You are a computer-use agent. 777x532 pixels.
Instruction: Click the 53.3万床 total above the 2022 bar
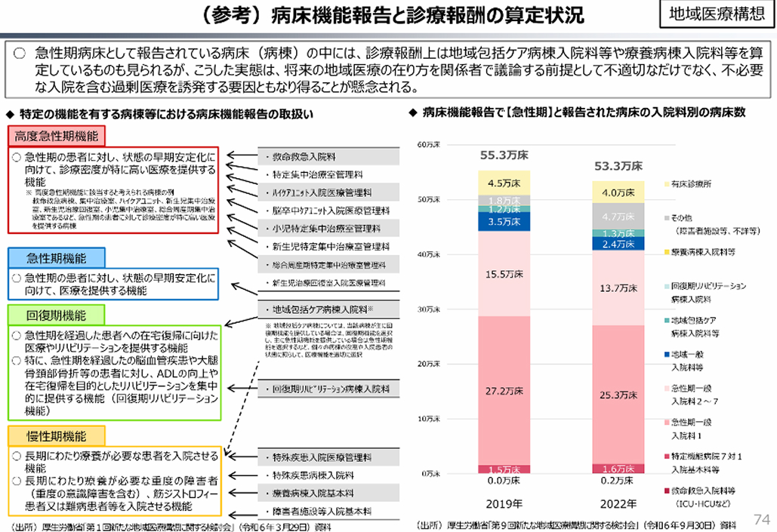pos(618,166)
